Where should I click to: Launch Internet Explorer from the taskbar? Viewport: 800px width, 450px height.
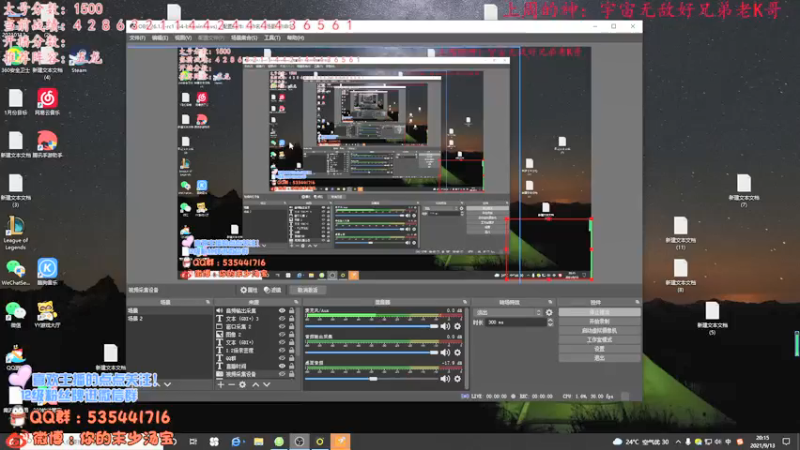236,441
